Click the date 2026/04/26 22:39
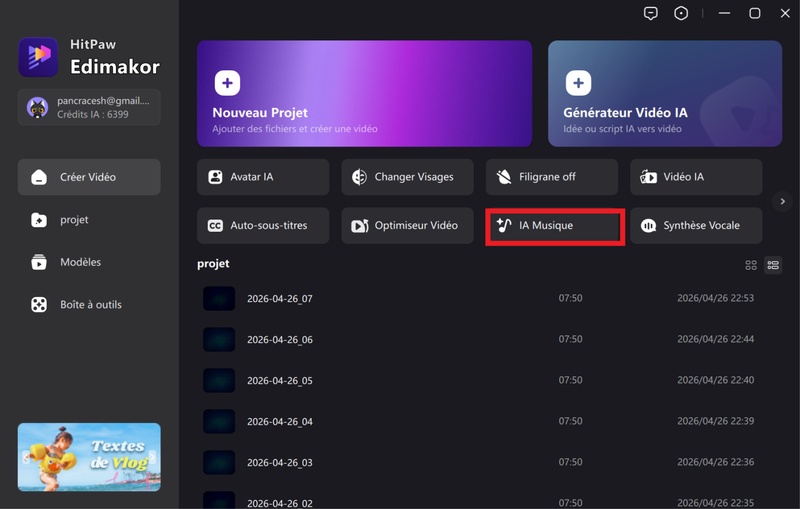Image resolution: width=800 pixels, height=509 pixels. (715, 421)
